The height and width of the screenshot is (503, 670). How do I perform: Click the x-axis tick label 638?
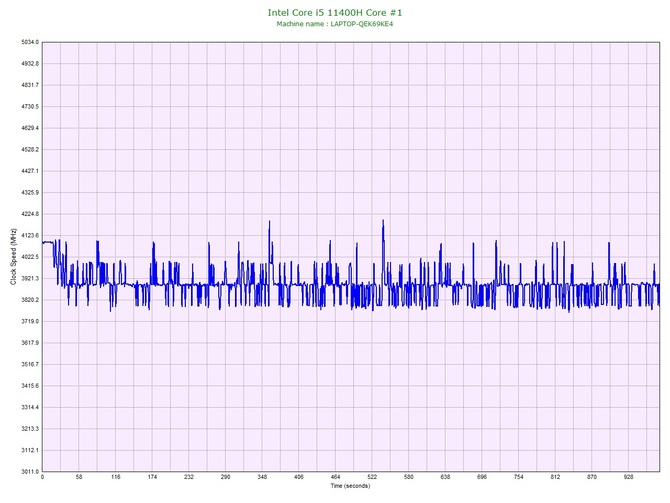point(446,477)
